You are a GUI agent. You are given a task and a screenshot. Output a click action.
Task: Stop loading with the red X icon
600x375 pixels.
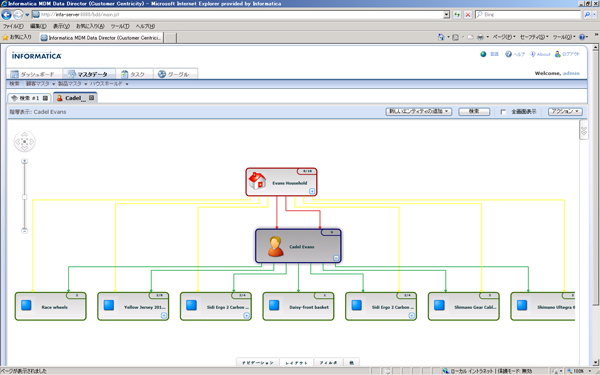(x=468, y=15)
